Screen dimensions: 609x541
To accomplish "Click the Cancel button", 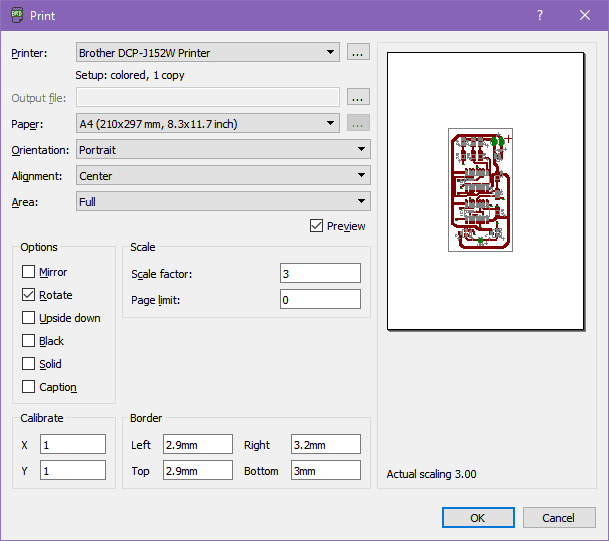I will (x=559, y=518).
